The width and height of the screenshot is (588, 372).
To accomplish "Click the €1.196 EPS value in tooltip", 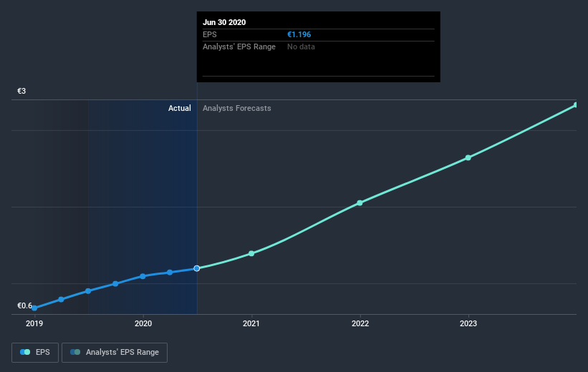I will (x=299, y=34).
